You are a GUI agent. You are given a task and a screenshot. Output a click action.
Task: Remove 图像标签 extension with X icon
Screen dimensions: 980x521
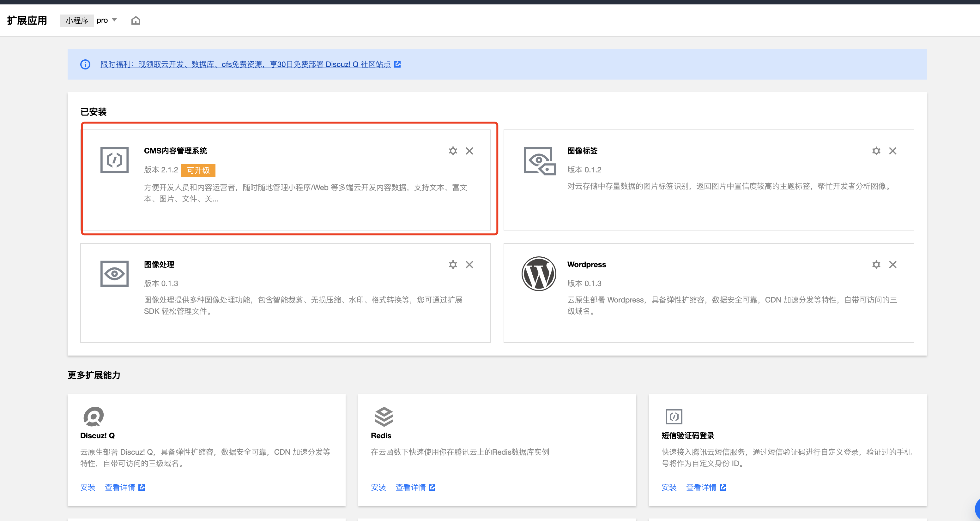[892, 151]
